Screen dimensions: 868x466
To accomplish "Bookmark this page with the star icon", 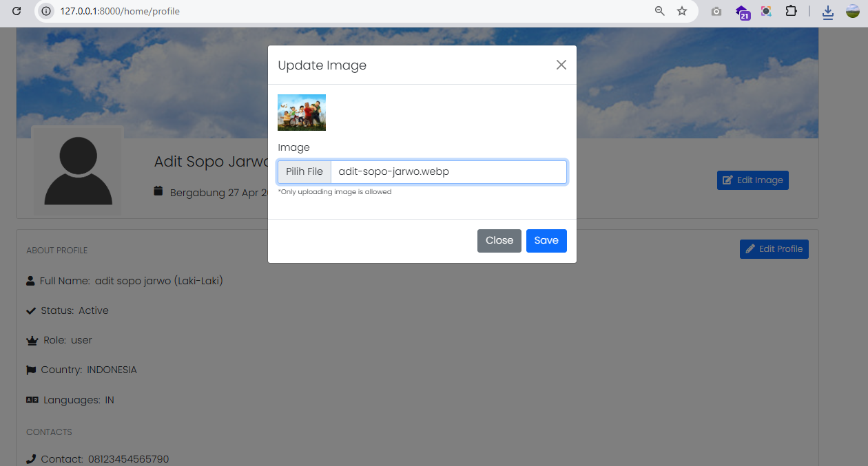I will coord(682,11).
